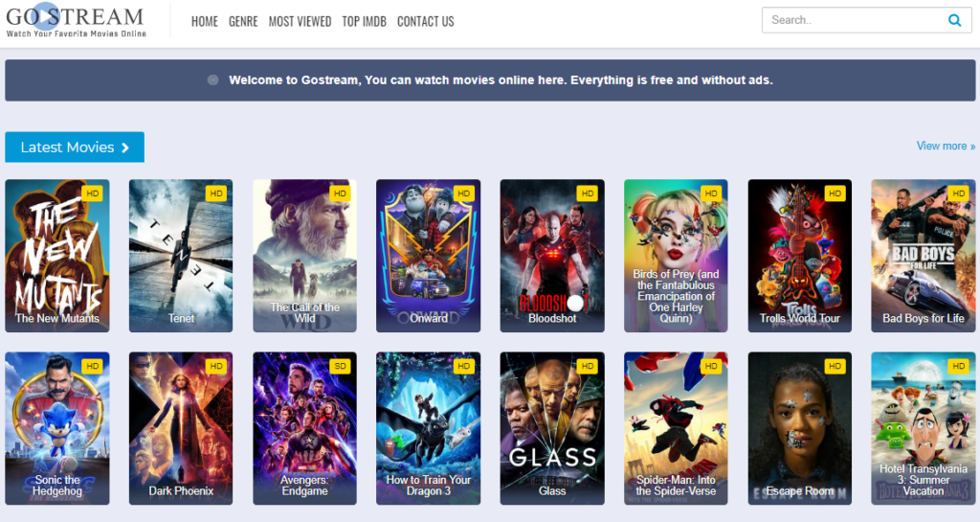
Task: Go to Most Viewed page
Action: tap(300, 21)
